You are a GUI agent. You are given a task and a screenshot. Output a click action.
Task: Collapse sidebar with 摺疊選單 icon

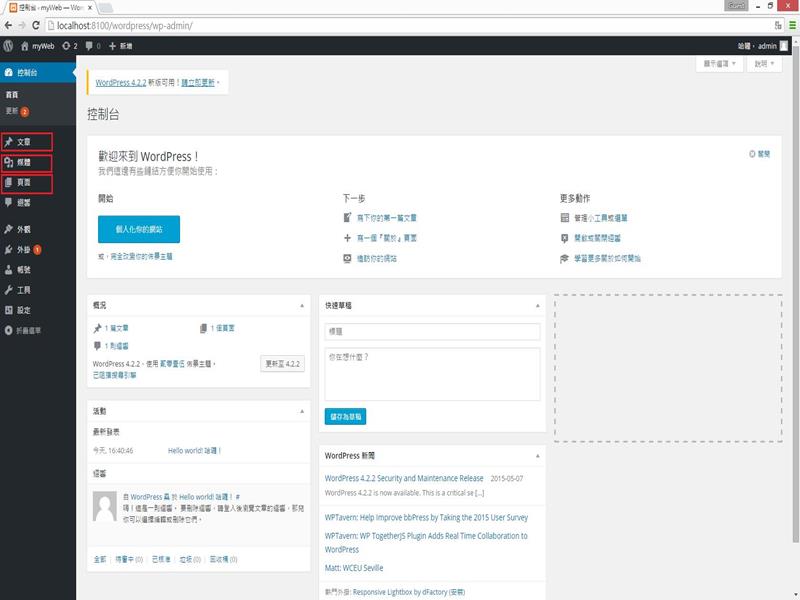click(8, 330)
